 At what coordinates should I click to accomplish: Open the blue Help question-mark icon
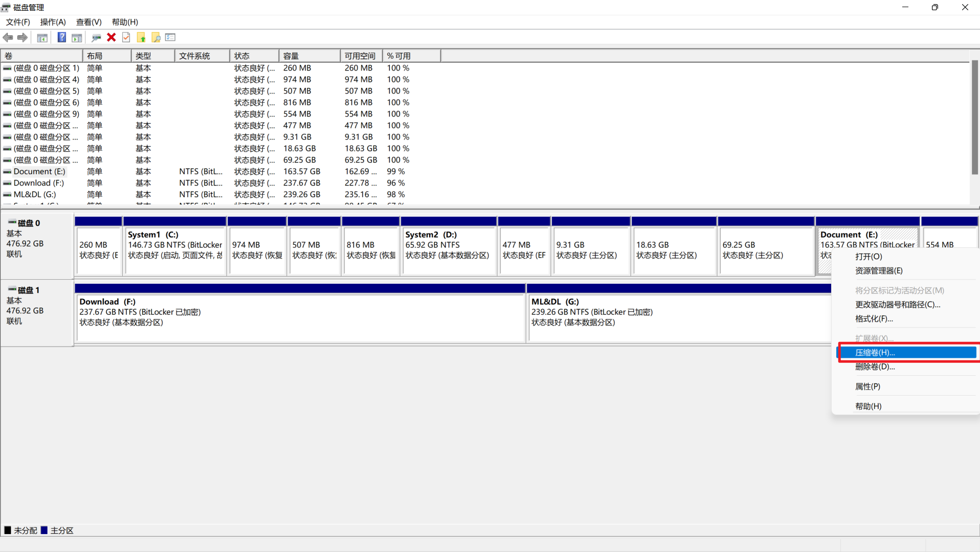[x=61, y=37]
